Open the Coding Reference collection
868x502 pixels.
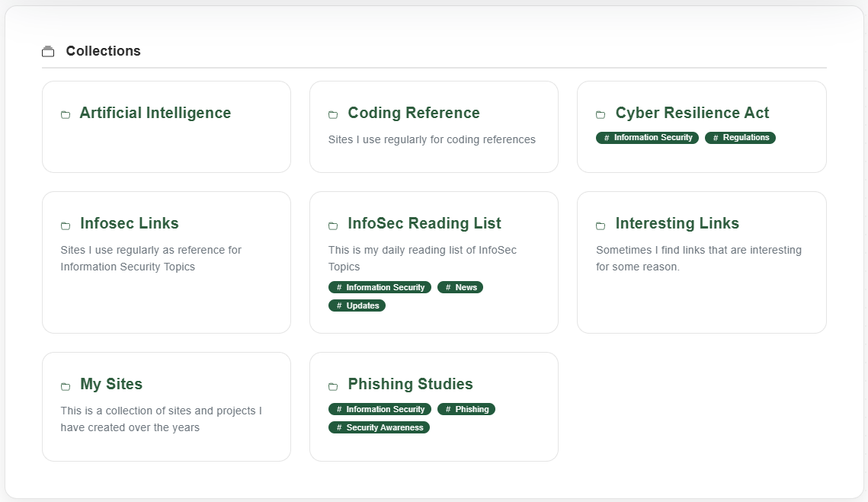click(x=413, y=112)
